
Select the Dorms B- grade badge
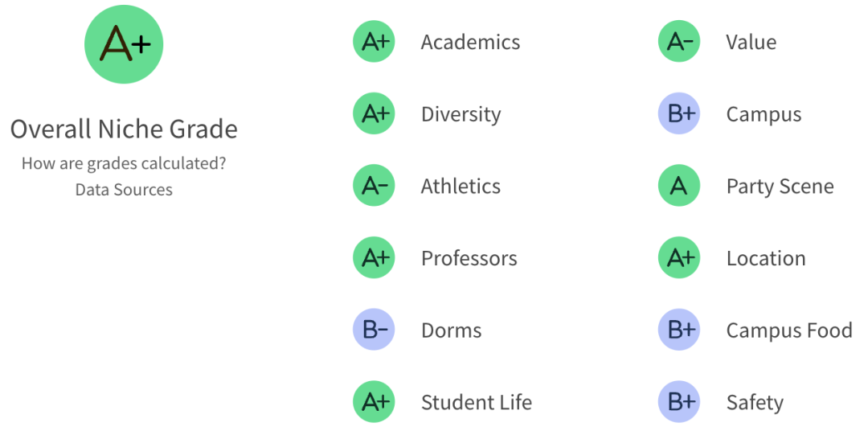(374, 330)
